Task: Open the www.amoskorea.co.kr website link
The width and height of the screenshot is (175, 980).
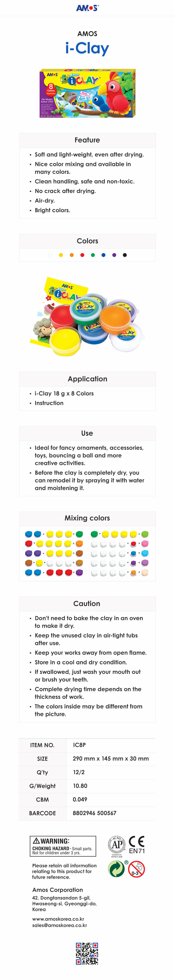Action: 58,919
